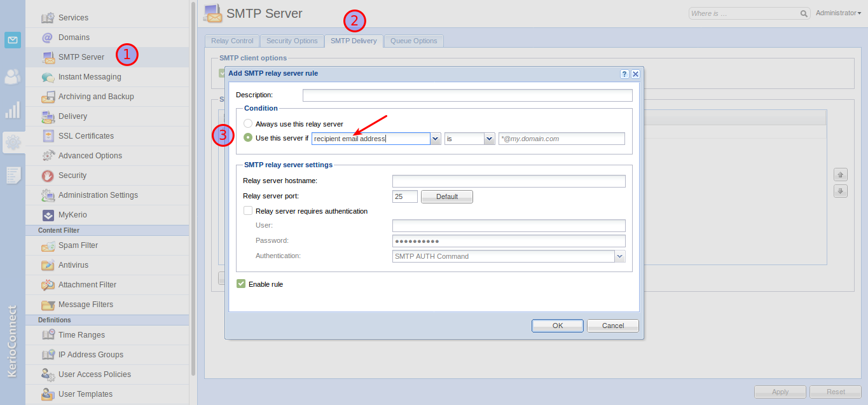Click the Advanced Options gear icon
The image size is (868, 405).
48,156
